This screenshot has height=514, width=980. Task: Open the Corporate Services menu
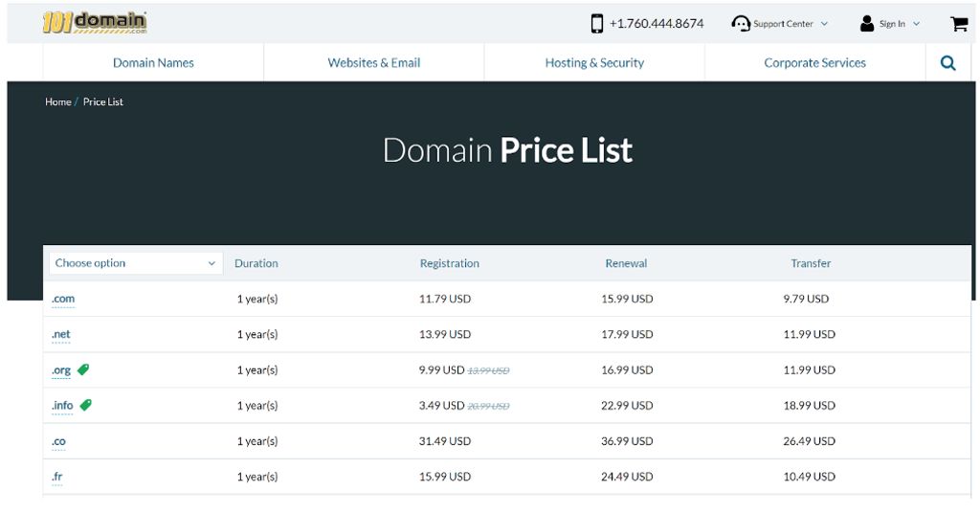(815, 62)
